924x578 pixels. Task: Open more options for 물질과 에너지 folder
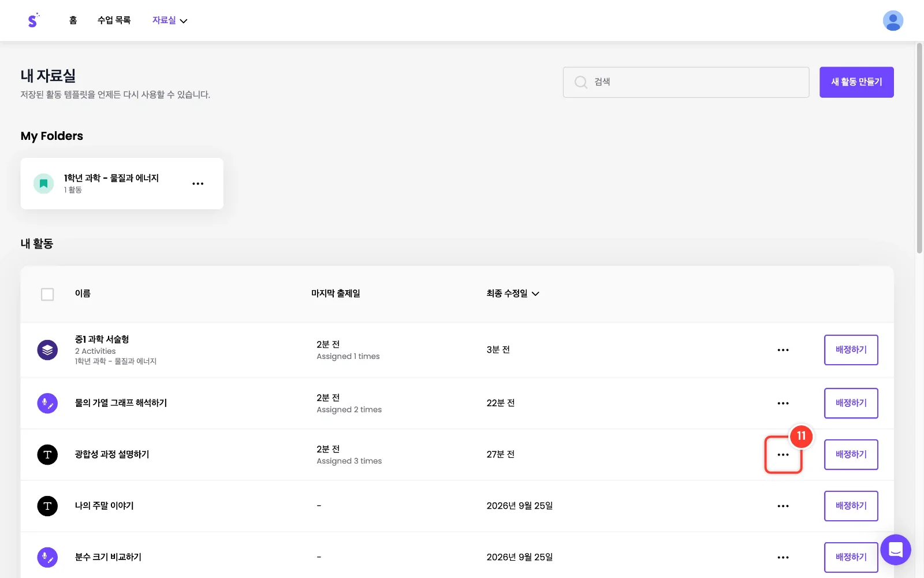198,184
